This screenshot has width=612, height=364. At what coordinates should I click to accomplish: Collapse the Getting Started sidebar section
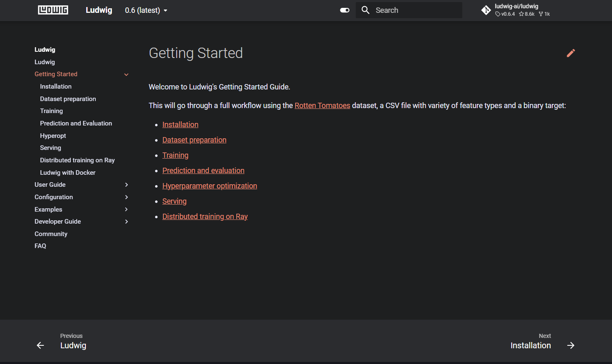point(126,75)
